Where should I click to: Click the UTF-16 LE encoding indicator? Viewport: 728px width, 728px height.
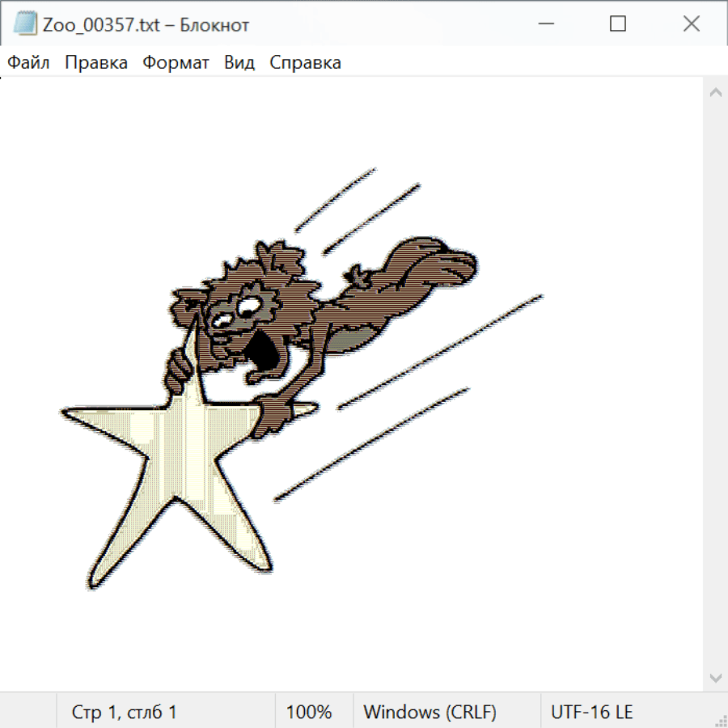591,712
